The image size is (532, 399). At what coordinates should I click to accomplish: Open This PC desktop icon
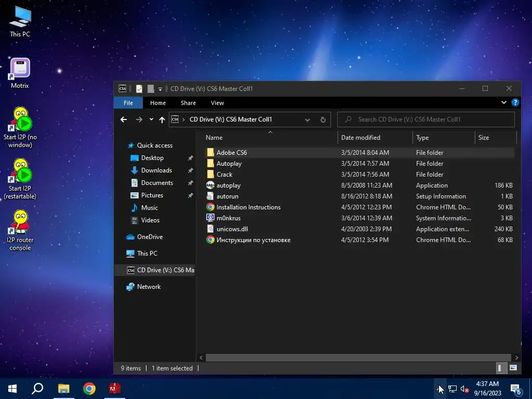point(20,22)
